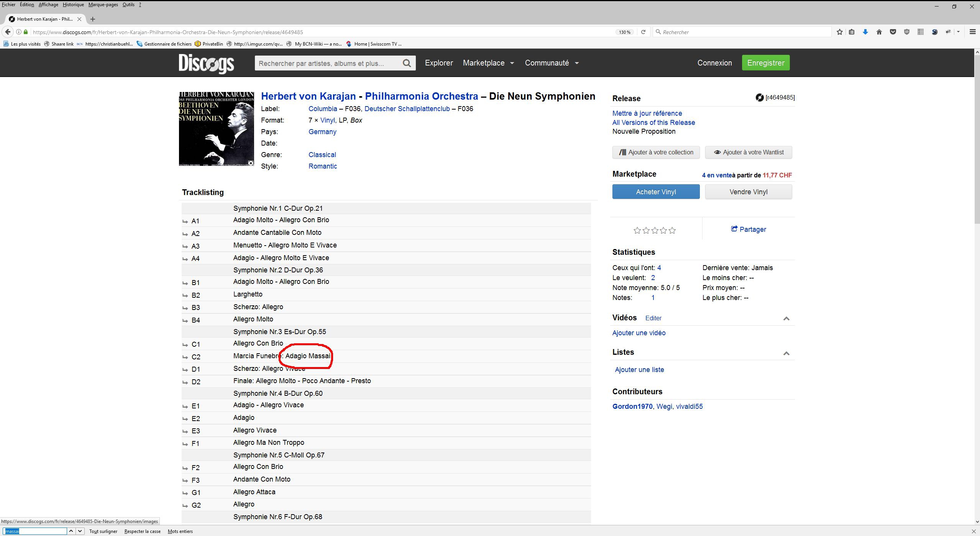The width and height of the screenshot is (980, 536).
Task: Click the site info icon in address bar
Action: pyautogui.click(x=18, y=32)
